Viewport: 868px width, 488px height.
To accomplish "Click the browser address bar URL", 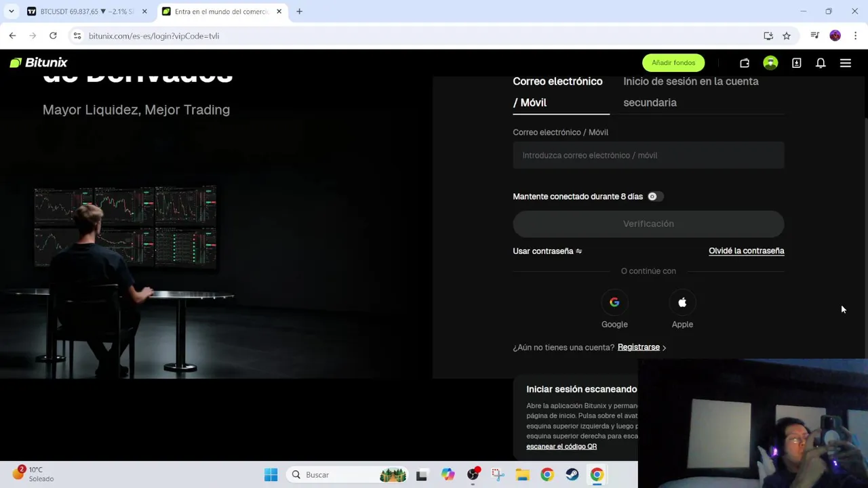I will point(154,36).
